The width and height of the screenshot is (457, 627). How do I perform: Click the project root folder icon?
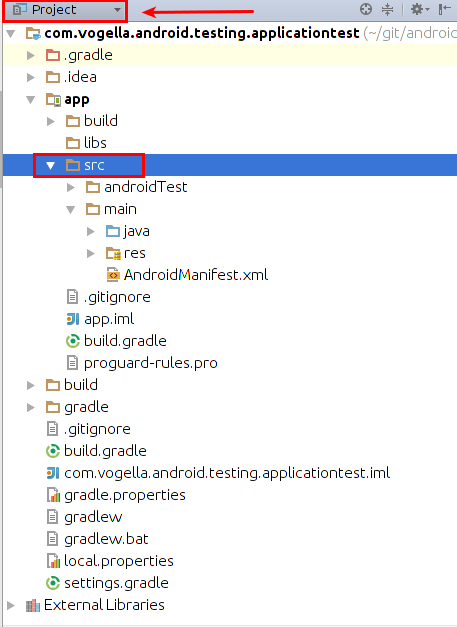[33, 33]
